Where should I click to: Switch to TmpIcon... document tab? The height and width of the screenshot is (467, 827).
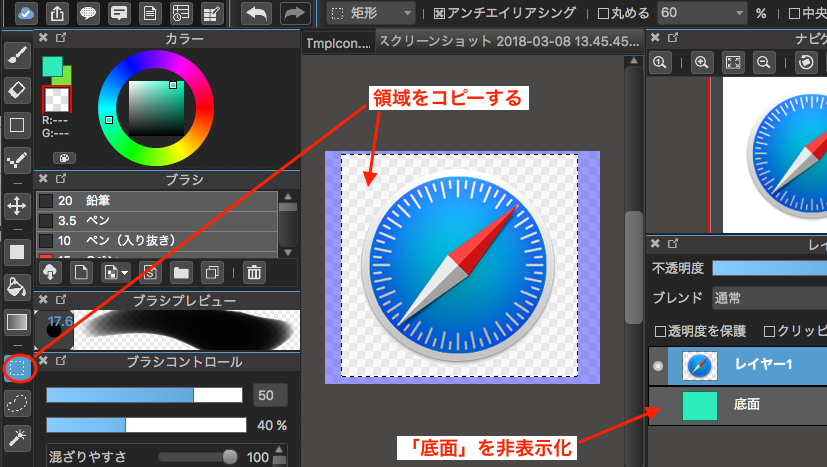338,43
